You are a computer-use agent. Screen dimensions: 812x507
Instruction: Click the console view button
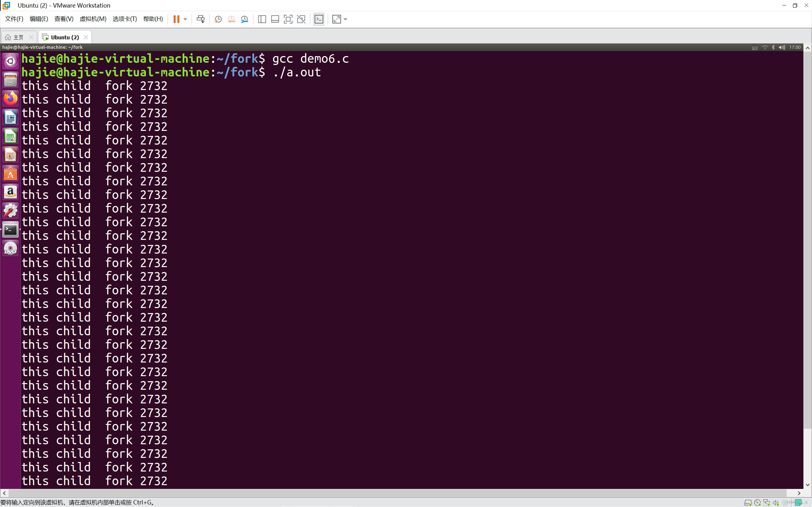(319, 19)
